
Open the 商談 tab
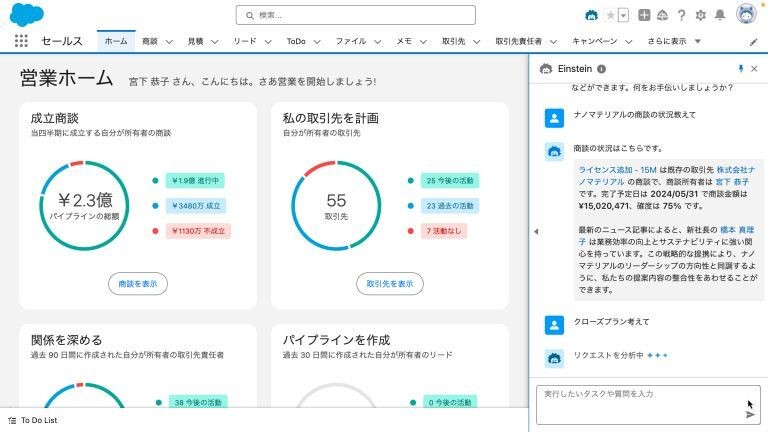coord(150,41)
